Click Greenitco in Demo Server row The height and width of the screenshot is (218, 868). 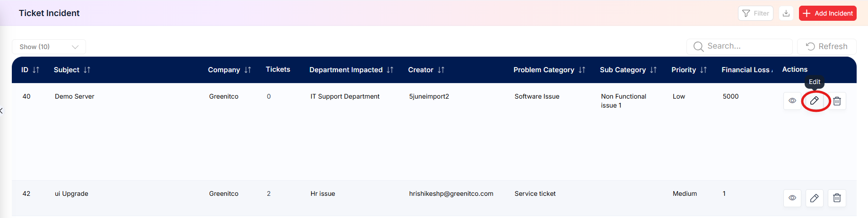coord(224,96)
